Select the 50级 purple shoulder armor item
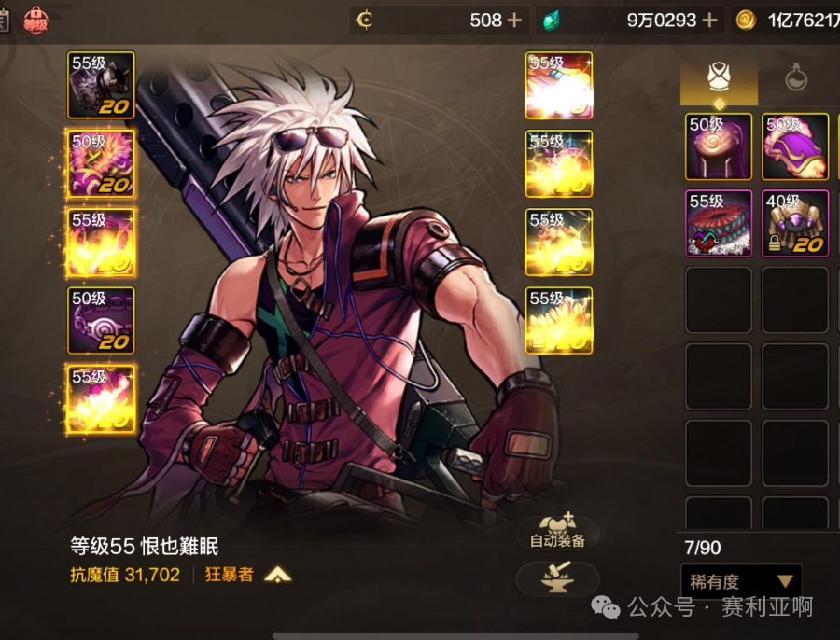This screenshot has height=640, width=840. (795, 146)
